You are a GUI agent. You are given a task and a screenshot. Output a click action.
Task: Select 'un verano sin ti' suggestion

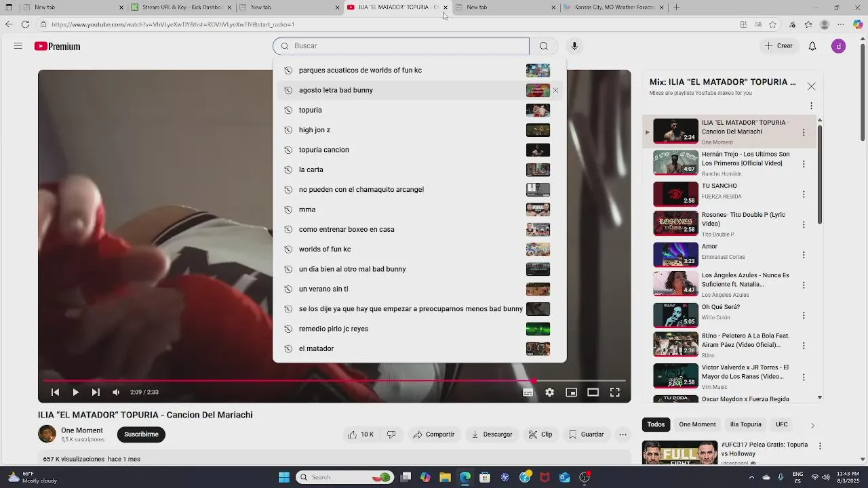[x=419, y=289]
